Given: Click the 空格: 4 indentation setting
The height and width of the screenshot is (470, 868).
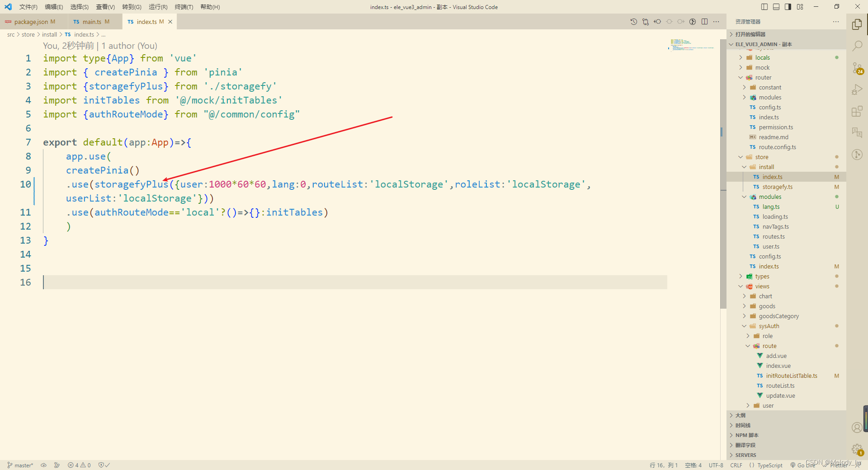Looking at the screenshot, I should coord(693,465).
